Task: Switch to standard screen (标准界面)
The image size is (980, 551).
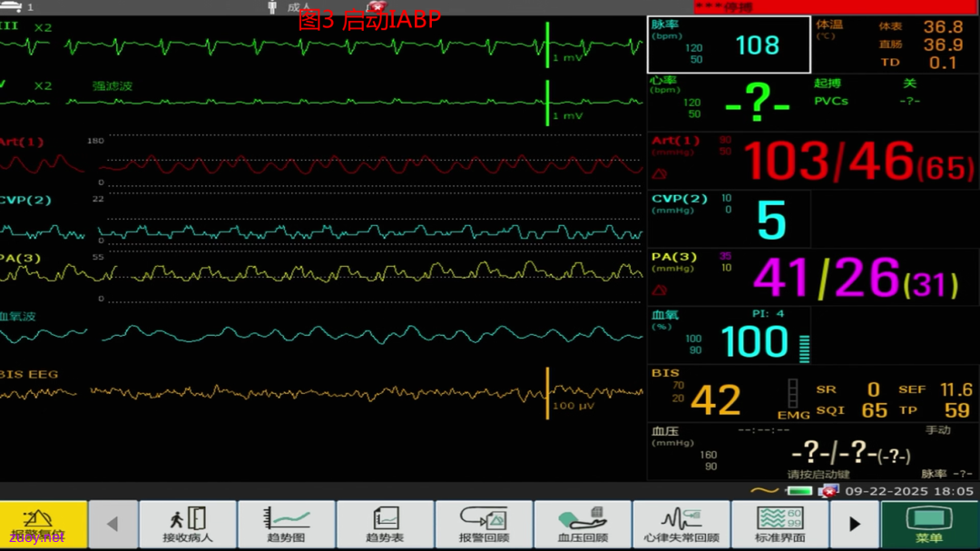Action: (780, 524)
